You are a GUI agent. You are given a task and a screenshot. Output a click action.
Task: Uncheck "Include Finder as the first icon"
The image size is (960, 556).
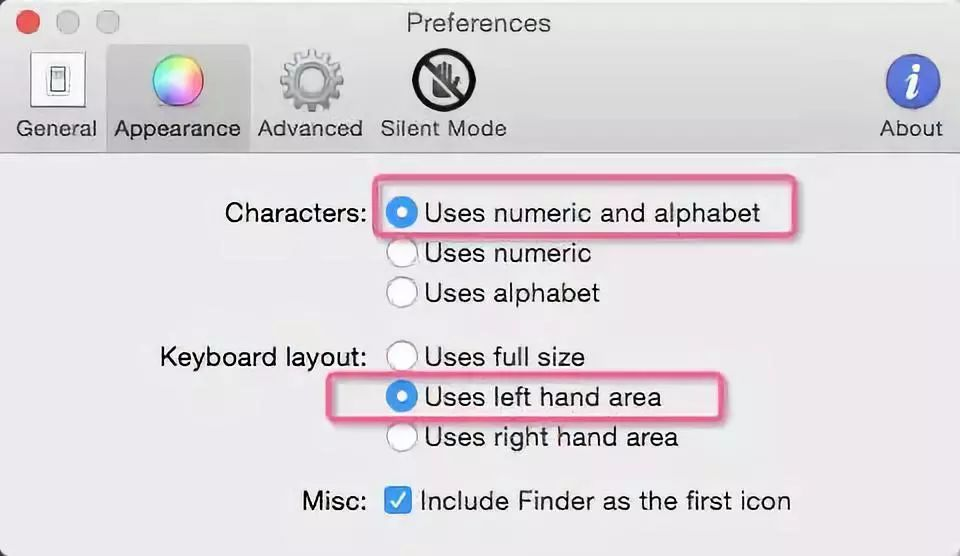pos(398,500)
